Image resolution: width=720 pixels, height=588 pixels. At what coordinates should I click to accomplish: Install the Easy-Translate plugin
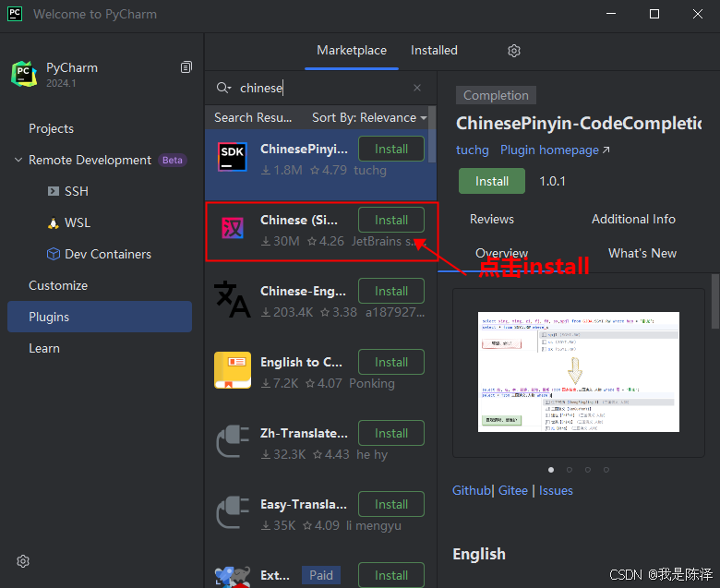(x=391, y=504)
